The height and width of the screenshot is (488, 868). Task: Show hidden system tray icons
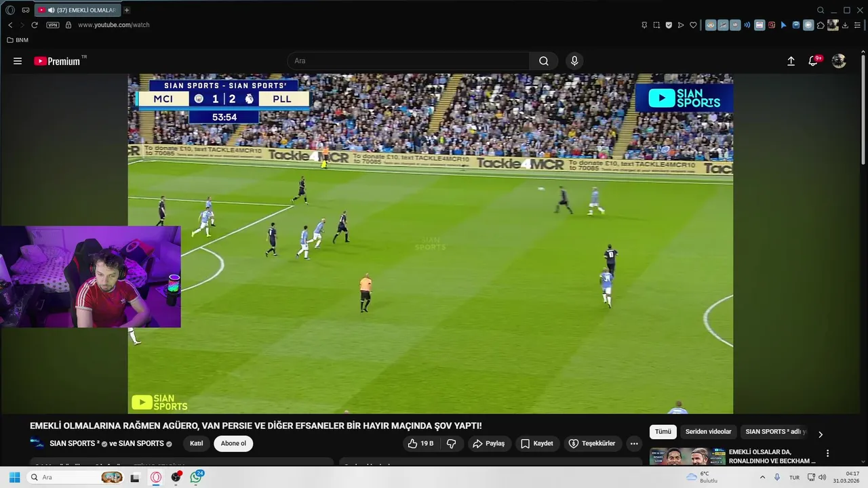click(x=762, y=477)
